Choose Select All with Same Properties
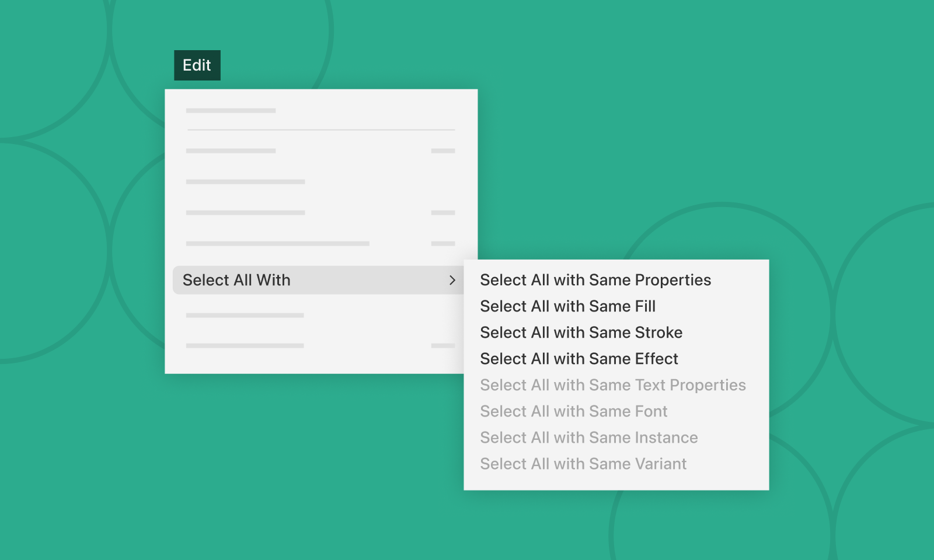 coord(595,280)
